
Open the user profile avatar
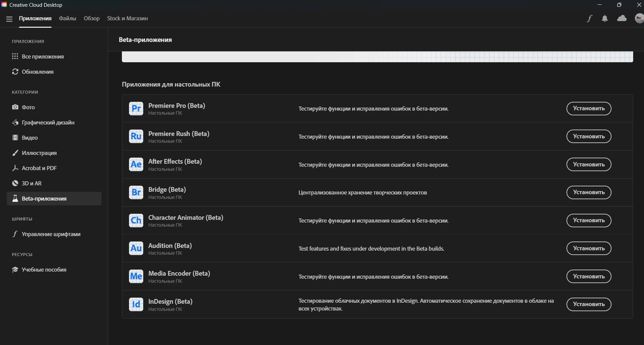coord(639,18)
